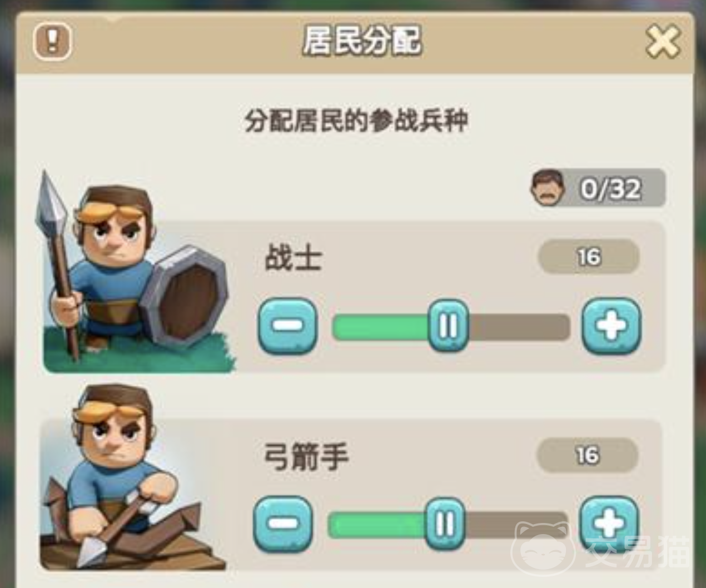
Task: Decrease 战士 count with minus button
Action: [288, 326]
